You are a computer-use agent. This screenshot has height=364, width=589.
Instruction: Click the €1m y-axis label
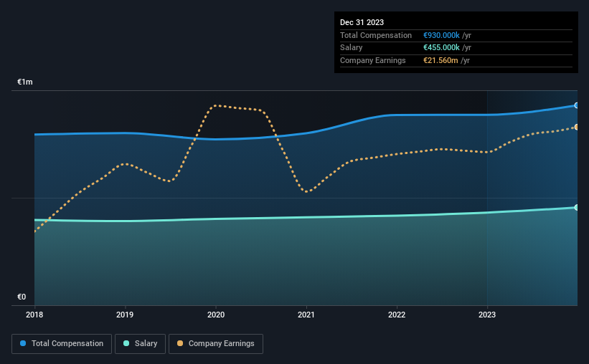(x=25, y=82)
